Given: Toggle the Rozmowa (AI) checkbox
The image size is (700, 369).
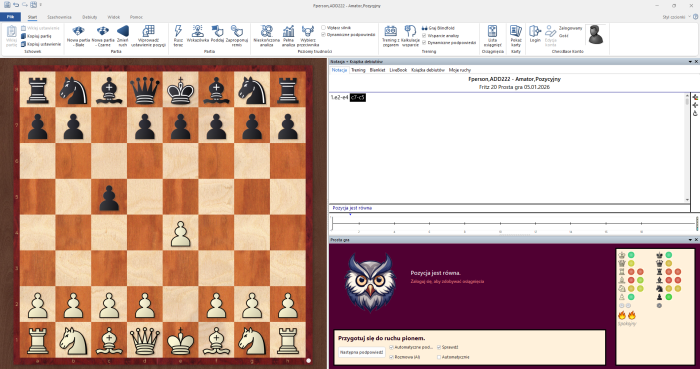Looking at the screenshot, I should point(392,357).
